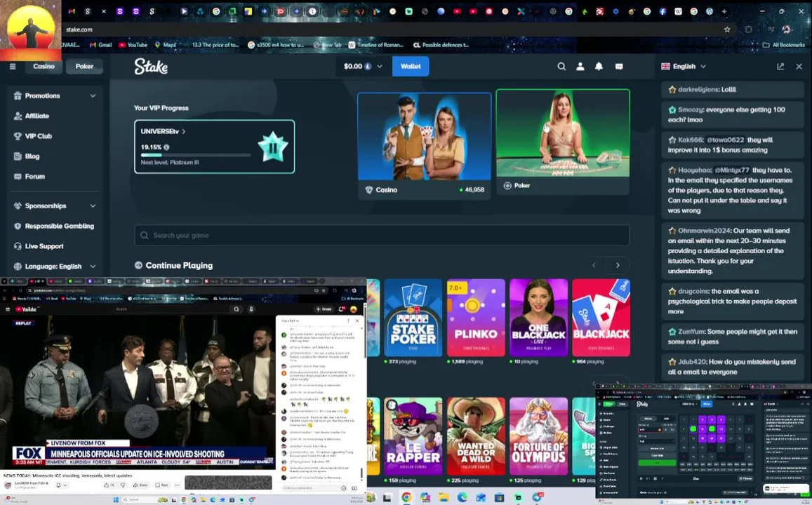Open the Stake hamburger sidebar menu
The height and width of the screenshot is (505, 812).
click(x=13, y=66)
